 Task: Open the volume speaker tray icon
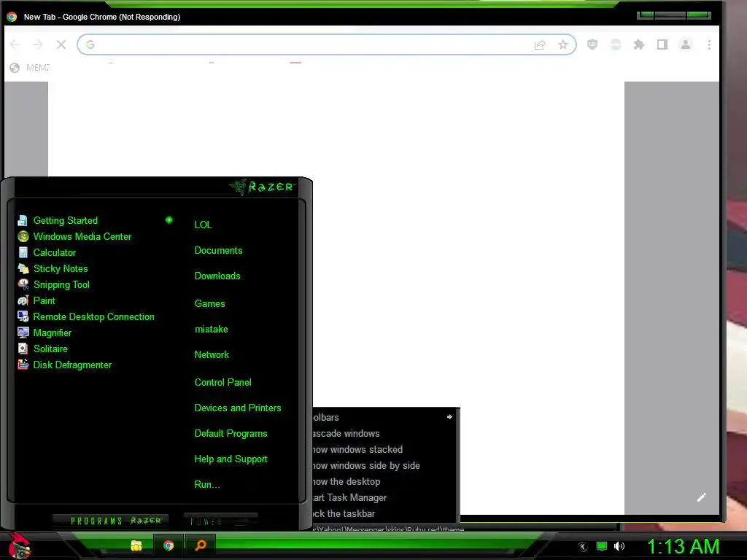click(619, 546)
